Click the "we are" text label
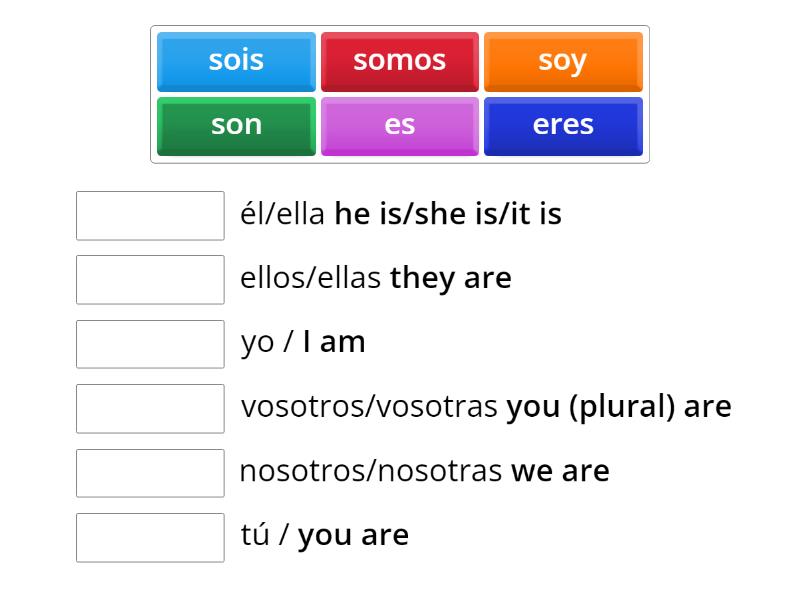 coord(560,470)
